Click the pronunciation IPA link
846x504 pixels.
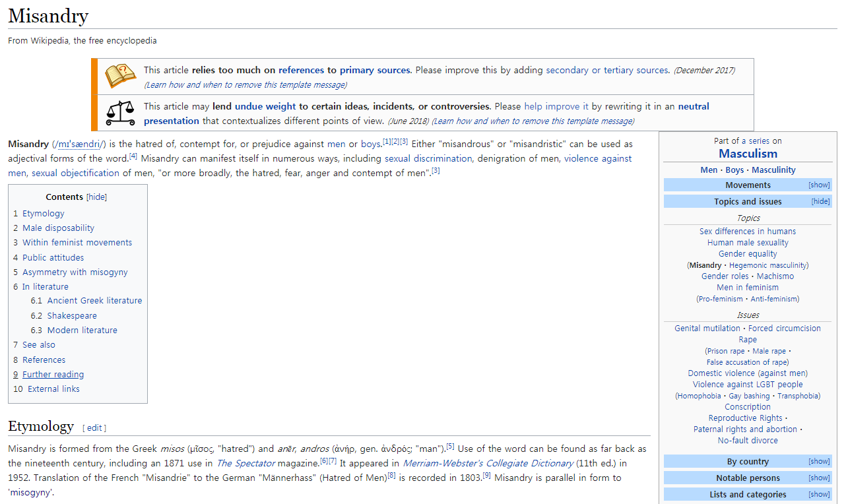[x=79, y=144]
